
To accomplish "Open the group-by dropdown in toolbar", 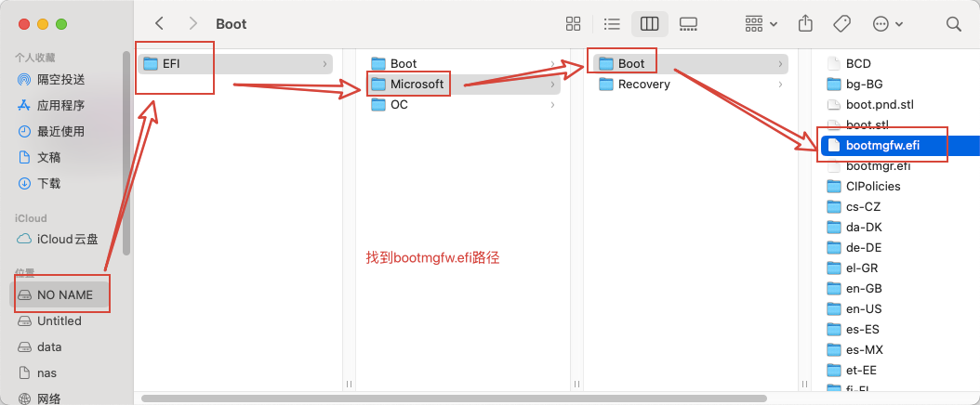I will (761, 24).
